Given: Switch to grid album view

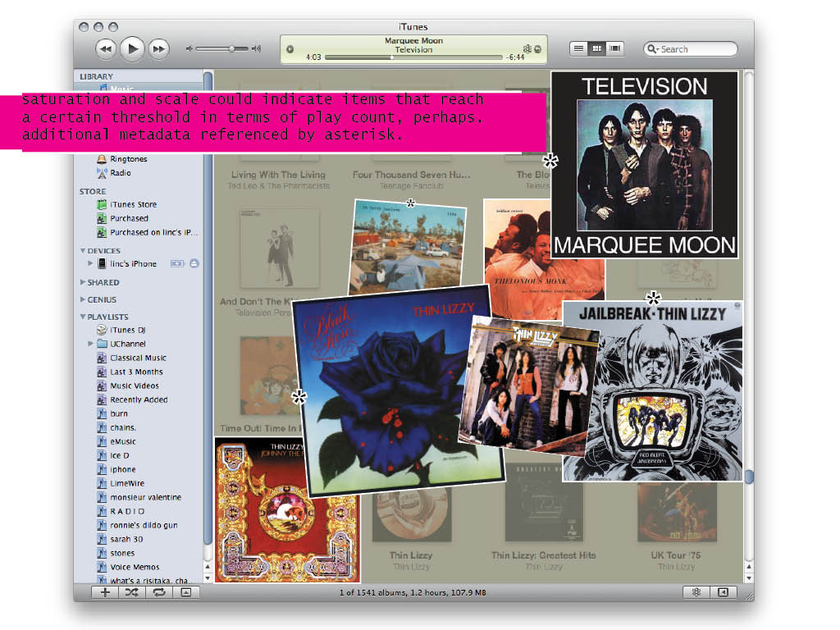Looking at the screenshot, I should [597, 48].
